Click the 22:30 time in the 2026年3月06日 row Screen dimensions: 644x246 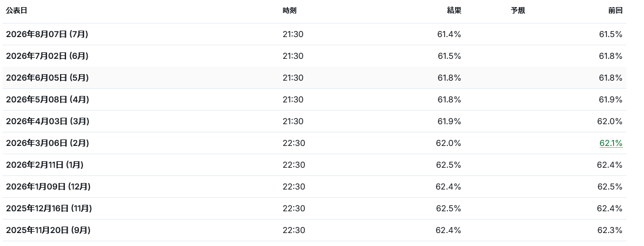click(294, 144)
